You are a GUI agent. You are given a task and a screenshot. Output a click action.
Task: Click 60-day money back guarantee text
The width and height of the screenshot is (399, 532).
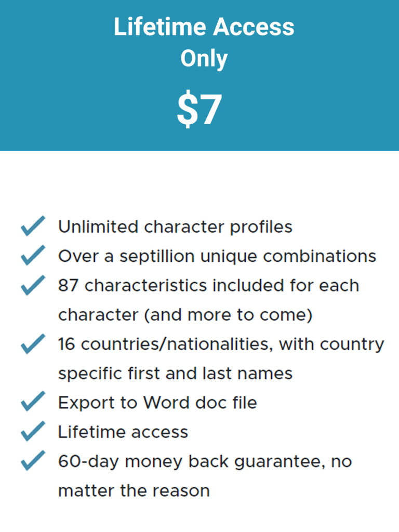tap(205, 462)
